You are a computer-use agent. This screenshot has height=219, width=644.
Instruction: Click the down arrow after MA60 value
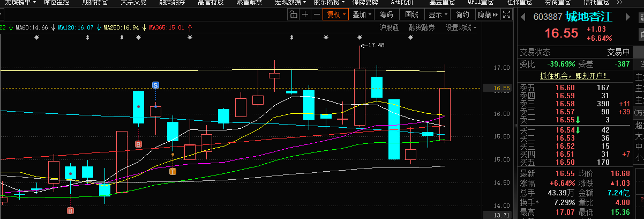click(x=54, y=27)
